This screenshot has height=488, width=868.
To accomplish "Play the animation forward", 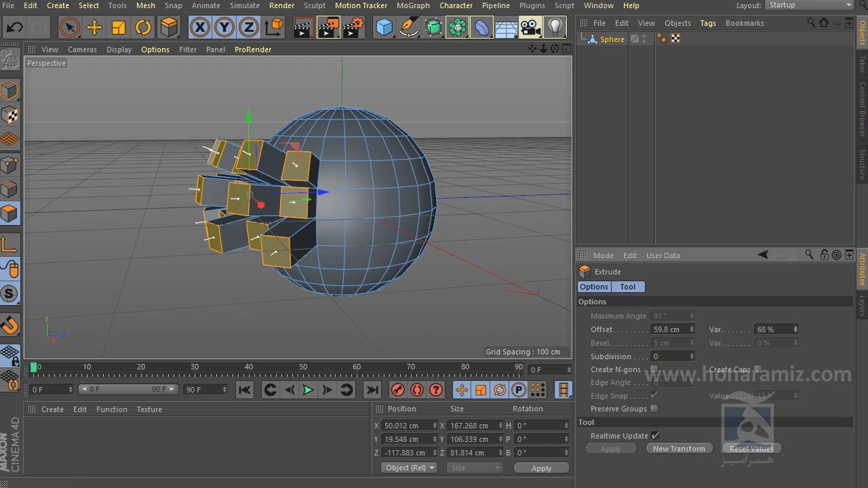I will [x=308, y=389].
